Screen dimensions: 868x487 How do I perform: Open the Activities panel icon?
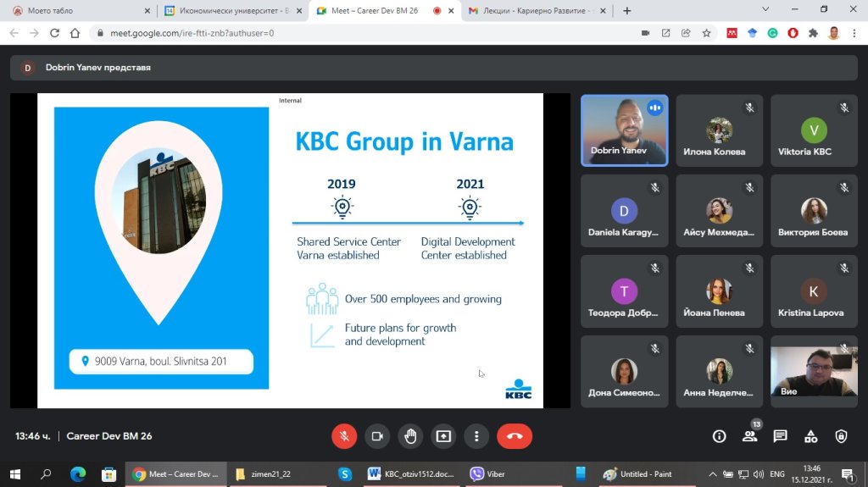pos(810,436)
